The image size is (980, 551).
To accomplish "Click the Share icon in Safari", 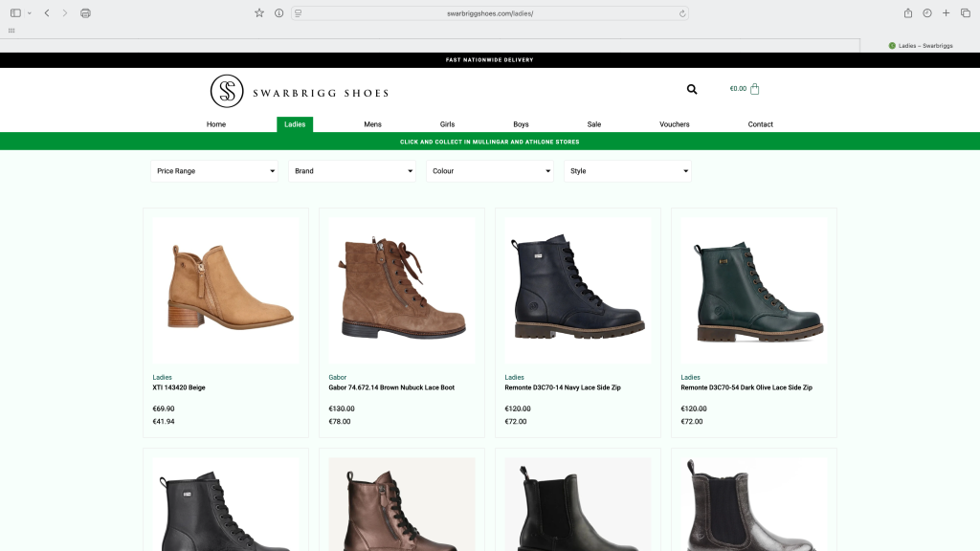I will point(908,13).
